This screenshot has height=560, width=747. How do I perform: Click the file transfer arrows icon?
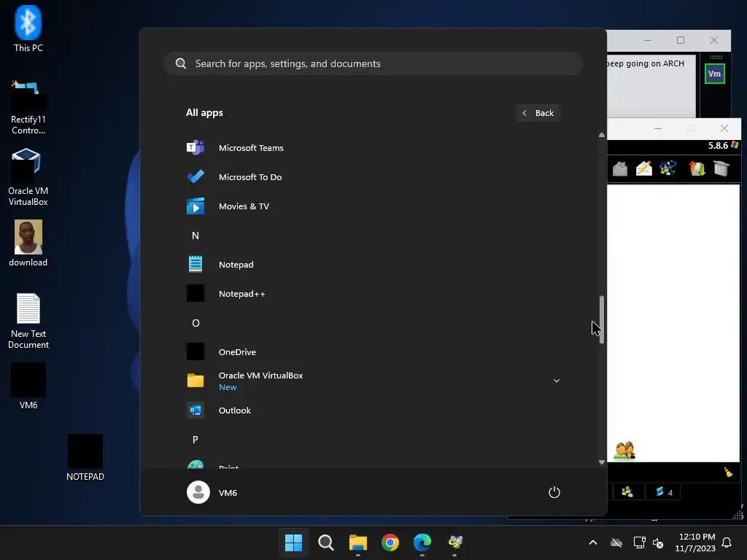pos(697,168)
